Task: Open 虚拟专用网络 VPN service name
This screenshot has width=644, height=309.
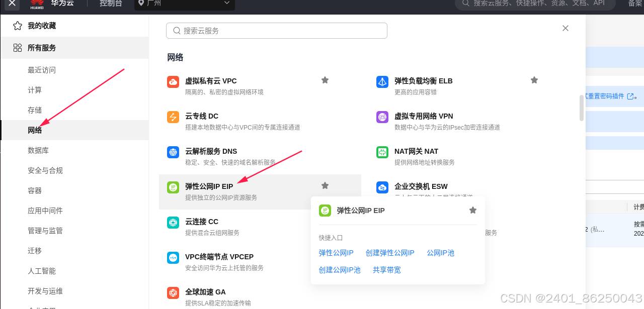Action: pos(424,116)
